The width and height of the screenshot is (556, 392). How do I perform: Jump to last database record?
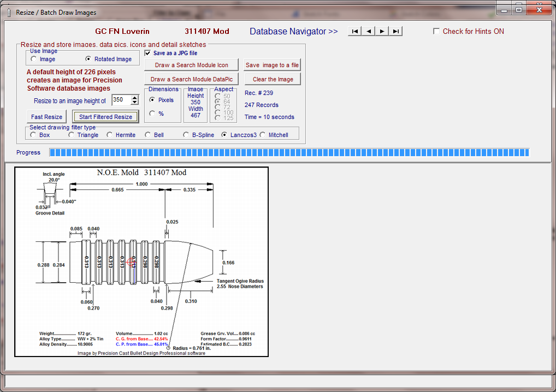pos(395,31)
